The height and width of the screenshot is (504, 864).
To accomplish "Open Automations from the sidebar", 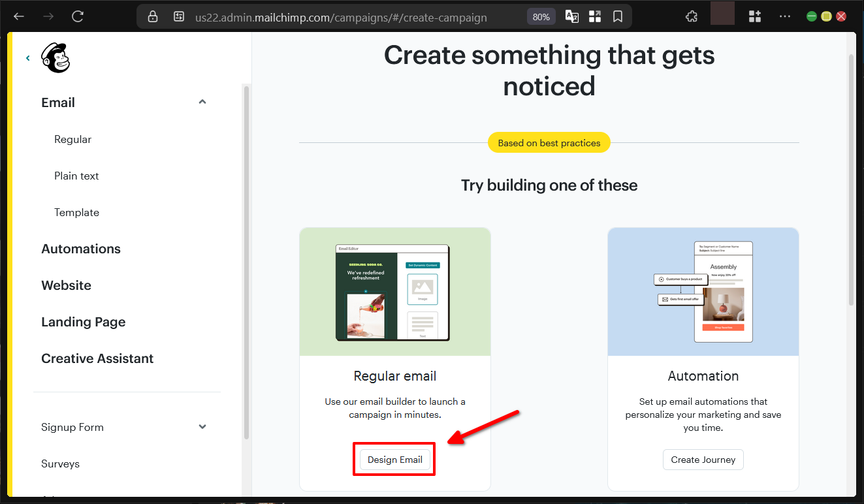I will coord(80,249).
